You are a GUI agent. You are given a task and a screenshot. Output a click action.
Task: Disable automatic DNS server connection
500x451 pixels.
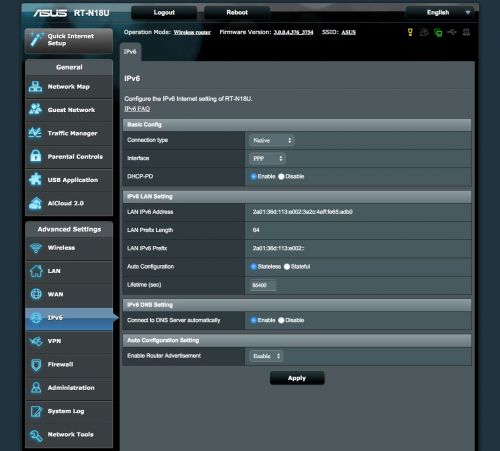(281, 320)
